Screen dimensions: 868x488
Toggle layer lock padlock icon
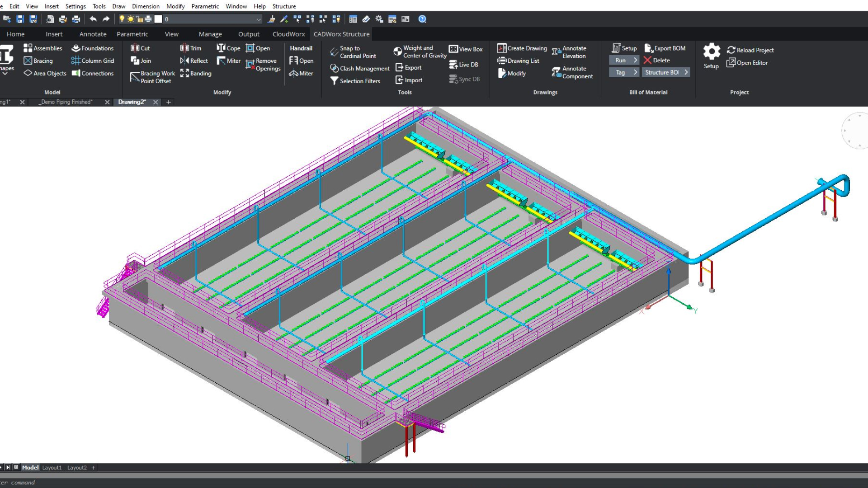click(x=140, y=19)
